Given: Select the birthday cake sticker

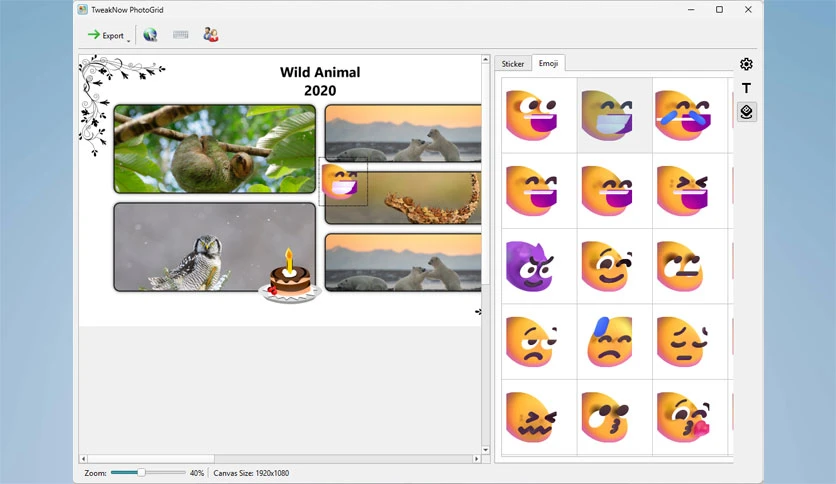Looking at the screenshot, I should coord(290,277).
